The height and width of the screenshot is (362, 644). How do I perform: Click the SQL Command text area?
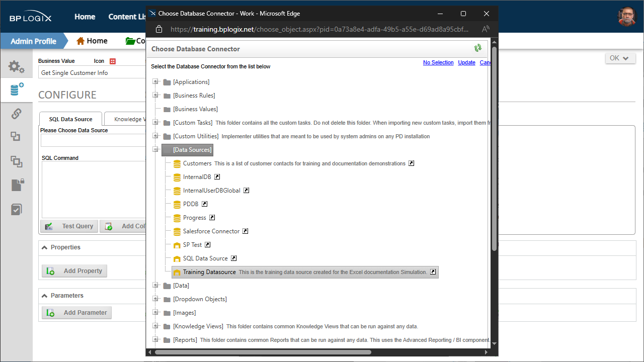(94, 190)
